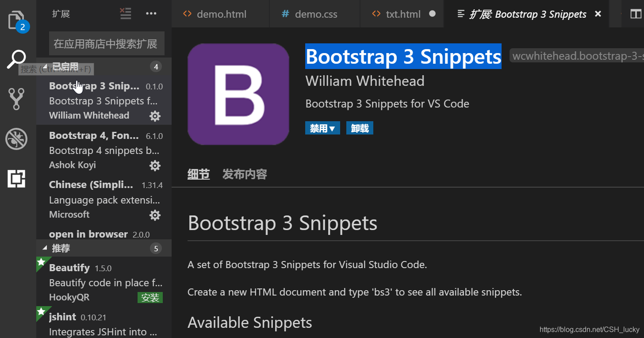Collapse the 推荐 recommended section

tap(103, 249)
